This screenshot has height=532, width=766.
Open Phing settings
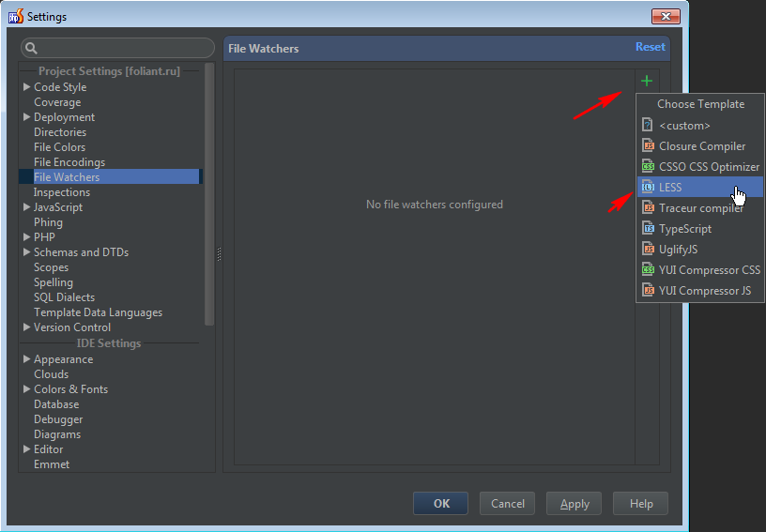(x=48, y=222)
